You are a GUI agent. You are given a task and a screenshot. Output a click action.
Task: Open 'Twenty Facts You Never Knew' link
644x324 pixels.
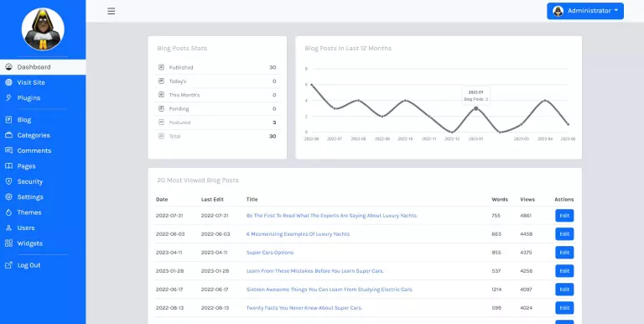pos(304,308)
